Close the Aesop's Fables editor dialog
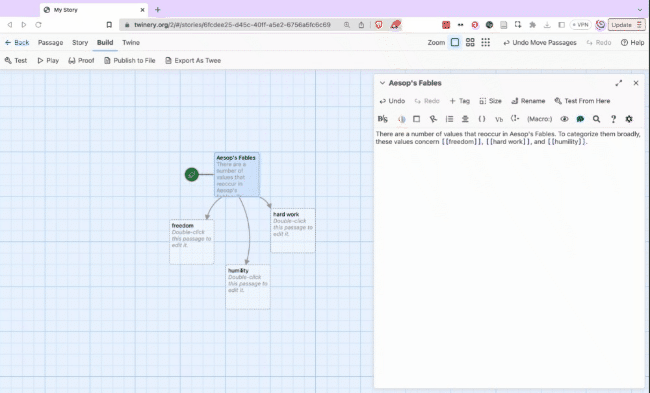The width and height of the screenshot is (650, 393). [636, 83]
